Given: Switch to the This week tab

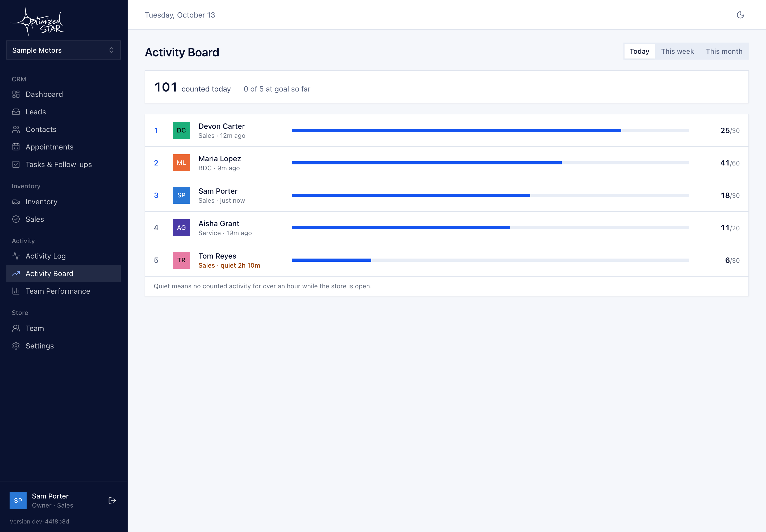Looking at the screenshot, I should [x=677, y=51].
